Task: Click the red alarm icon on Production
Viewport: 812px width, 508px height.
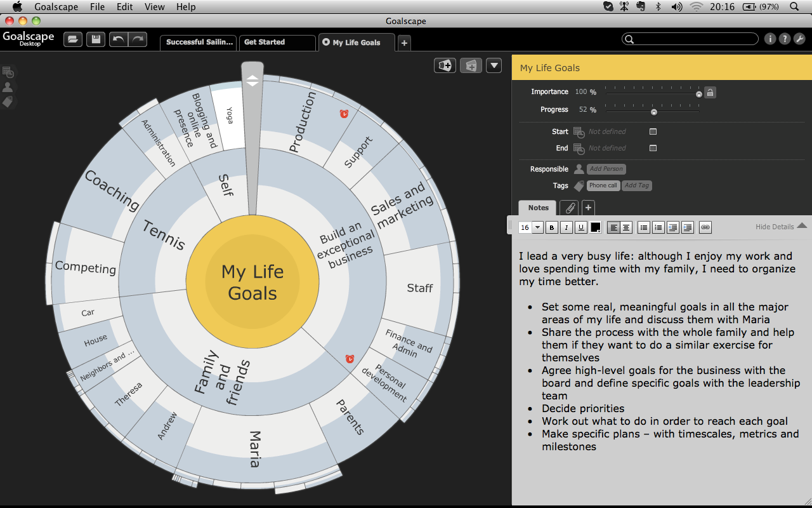Action: pos(344,114)
